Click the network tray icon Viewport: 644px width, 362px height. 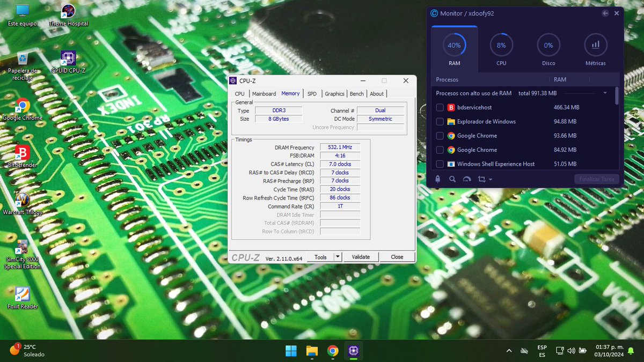[x=559, y=351]
